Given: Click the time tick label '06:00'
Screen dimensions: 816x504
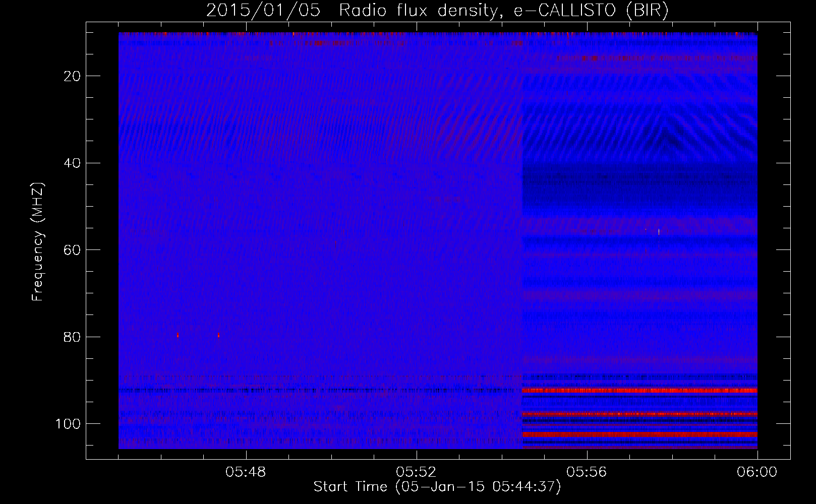Looking at the screenshot, I should (x=757, y=472).
